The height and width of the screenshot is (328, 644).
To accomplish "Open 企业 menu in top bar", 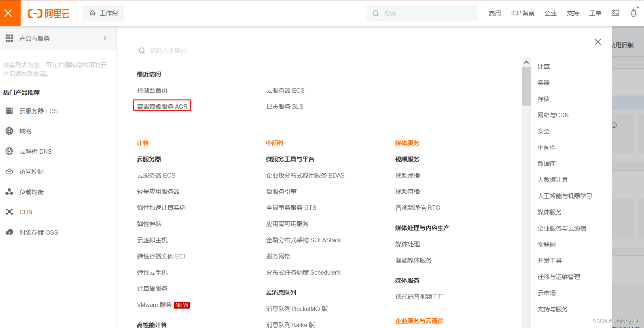I will click(x=551, y=13).
